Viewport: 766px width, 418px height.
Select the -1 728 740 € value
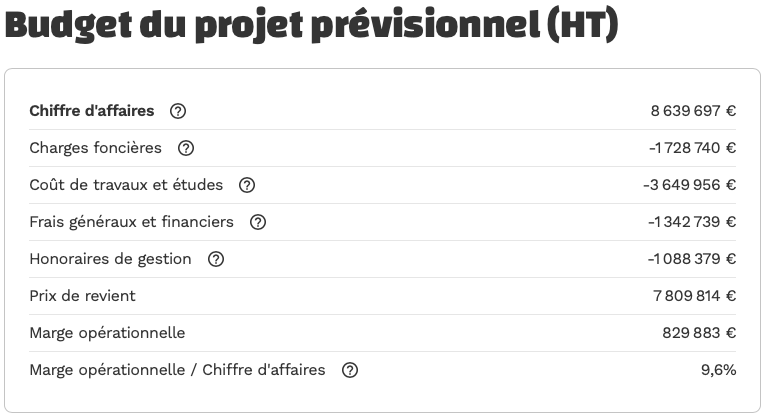[x=692, y=148]
